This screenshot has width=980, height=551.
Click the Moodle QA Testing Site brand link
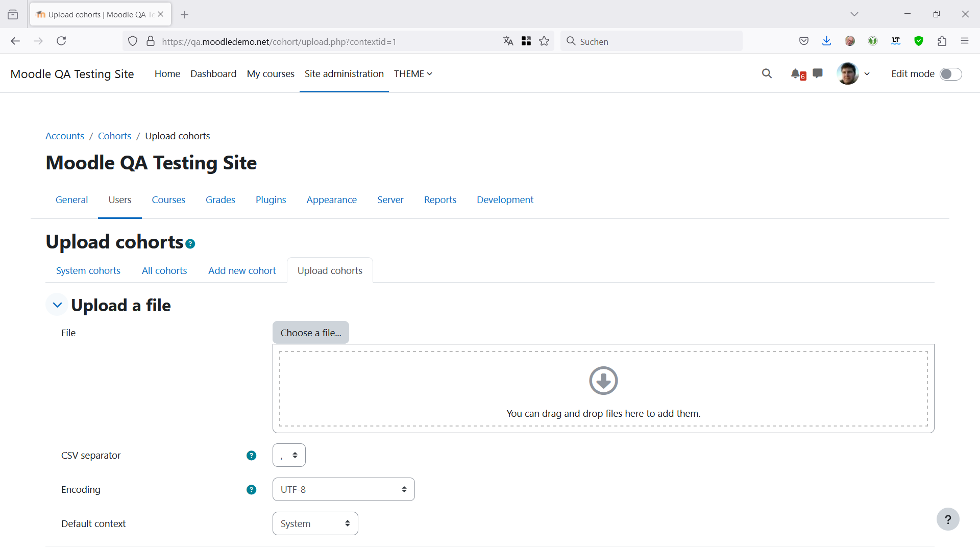tap(72, 74)
